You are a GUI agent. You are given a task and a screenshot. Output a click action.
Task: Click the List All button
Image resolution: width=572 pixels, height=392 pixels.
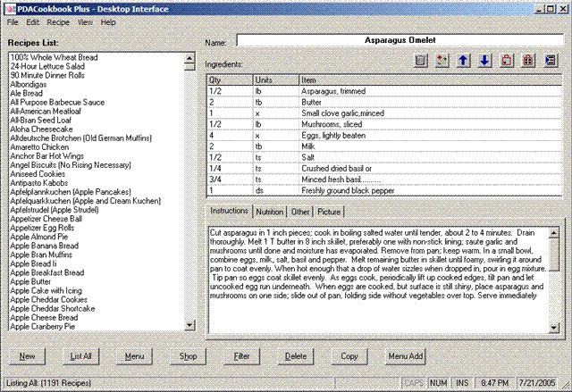click(80, 356)
